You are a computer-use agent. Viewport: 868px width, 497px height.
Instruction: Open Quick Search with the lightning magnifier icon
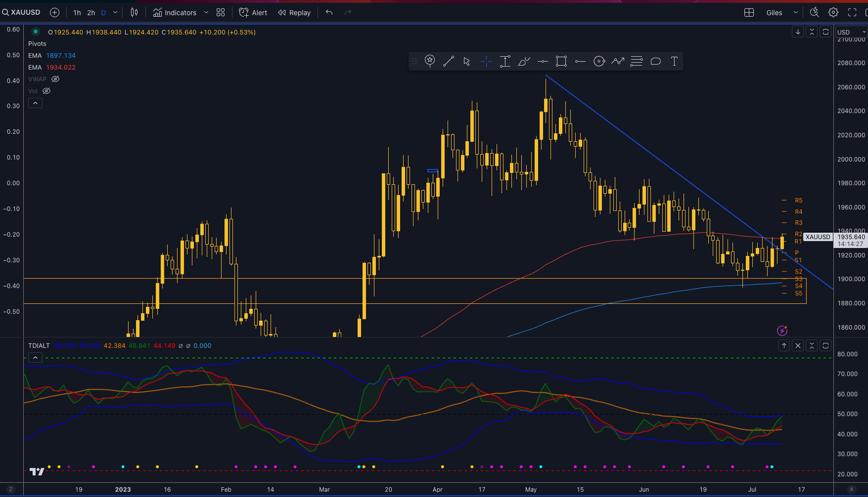[814, 12]
